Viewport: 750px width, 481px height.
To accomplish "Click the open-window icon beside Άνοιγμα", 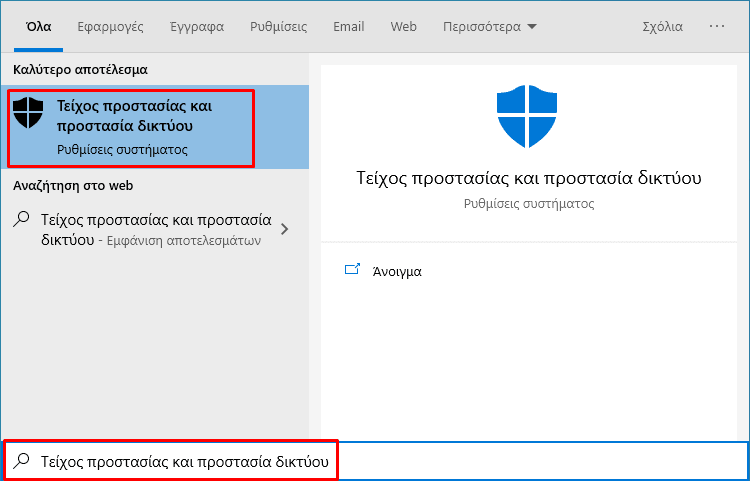I will [x=352, y=270].
